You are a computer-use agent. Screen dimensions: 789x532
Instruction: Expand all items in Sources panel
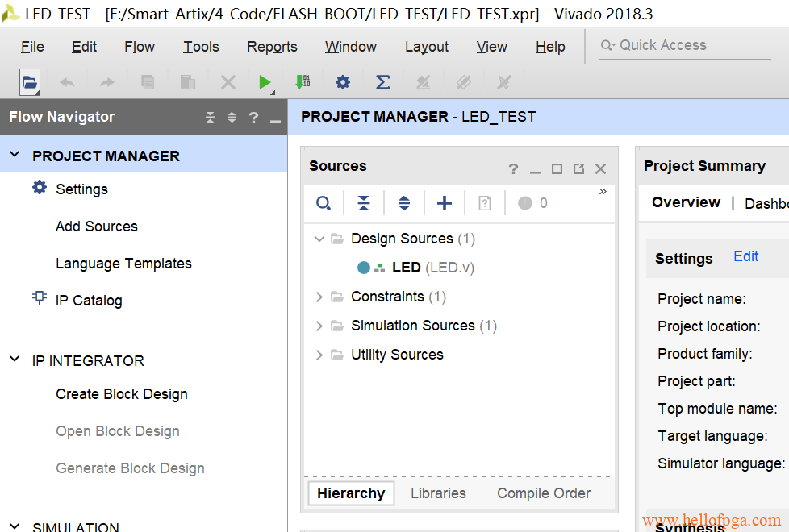(404, 203)
